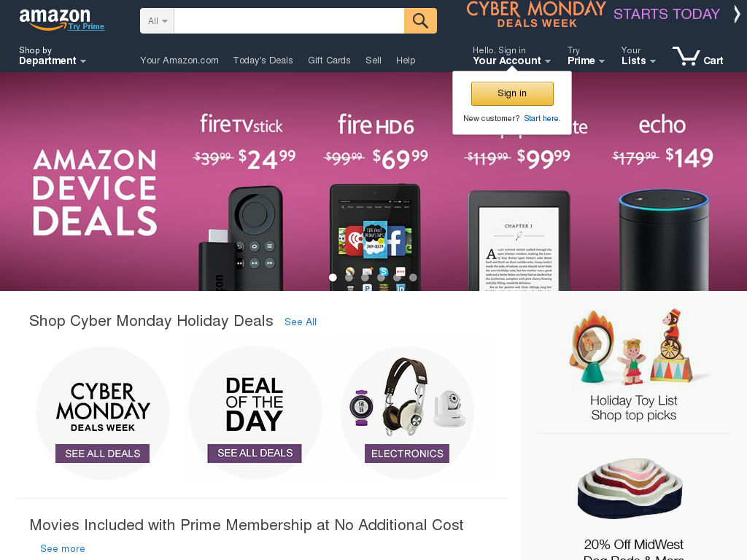Expand the All search category dropdown

(x=158, y=20)
